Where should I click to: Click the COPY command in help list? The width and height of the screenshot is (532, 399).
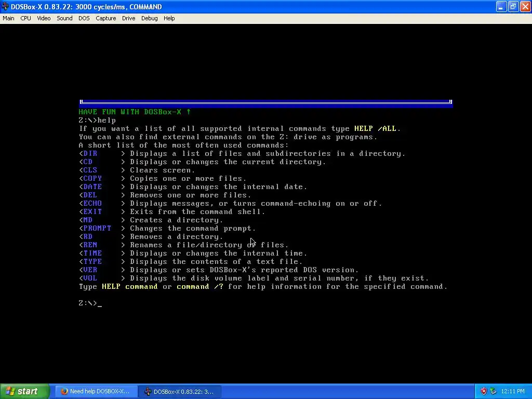[x=92, y=179]
